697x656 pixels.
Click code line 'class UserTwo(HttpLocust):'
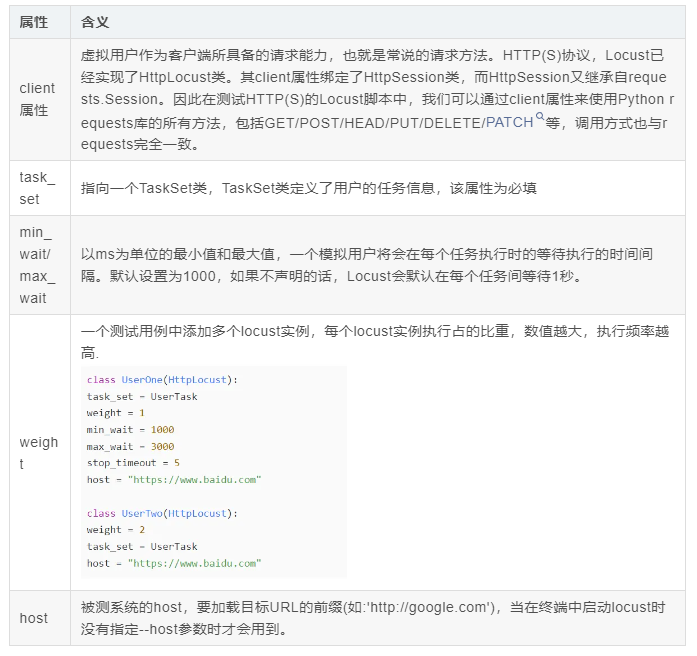coord(162,513)
